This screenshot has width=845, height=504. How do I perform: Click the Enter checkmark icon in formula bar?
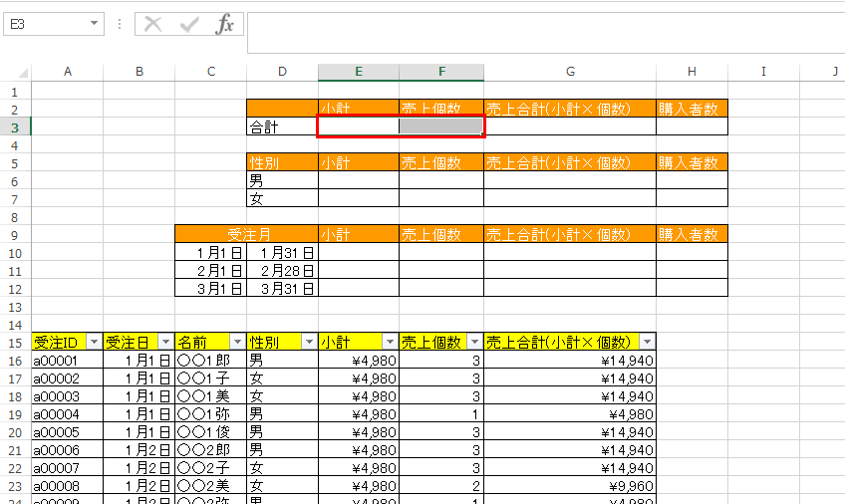point(188,24)
